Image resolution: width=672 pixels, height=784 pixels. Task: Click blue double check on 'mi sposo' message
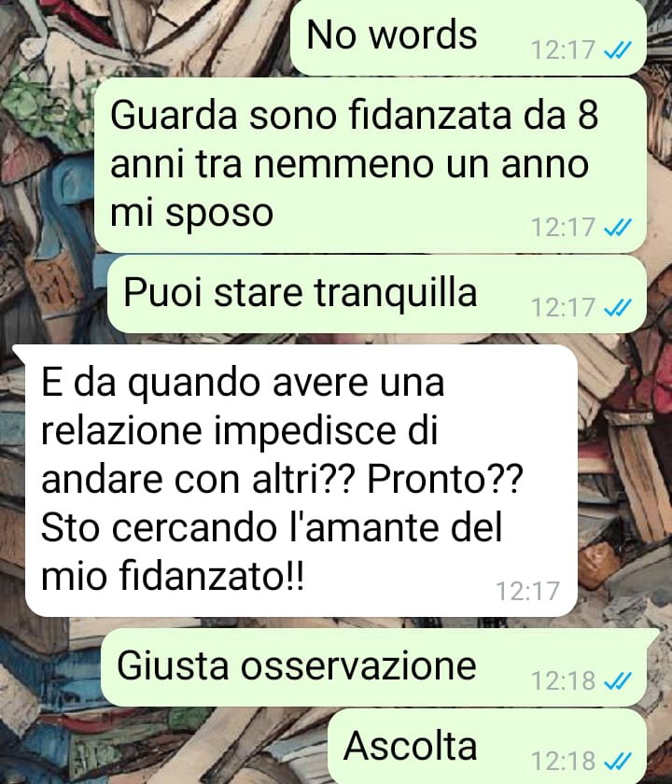pyautogui.click(x=618, y=228)
